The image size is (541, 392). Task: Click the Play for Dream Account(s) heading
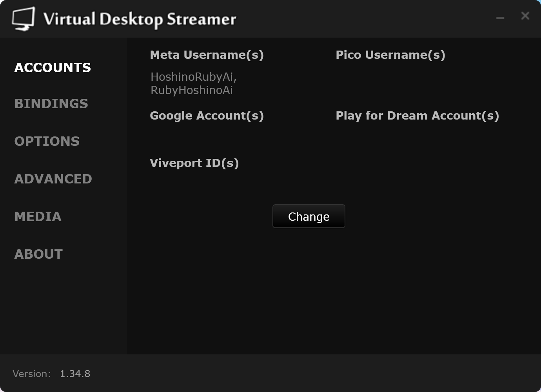[417, 116]
